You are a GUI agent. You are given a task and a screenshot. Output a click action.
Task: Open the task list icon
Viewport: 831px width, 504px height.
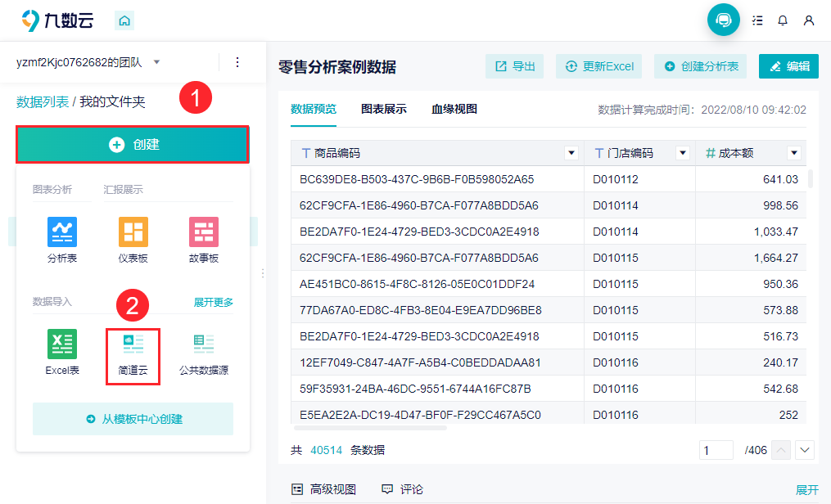(x=757, y=20)
